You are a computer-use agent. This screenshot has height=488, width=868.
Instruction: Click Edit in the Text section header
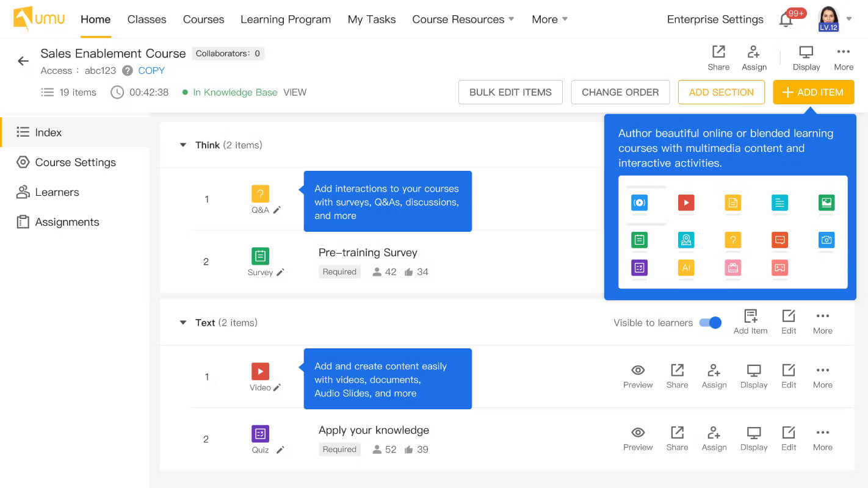789,322
